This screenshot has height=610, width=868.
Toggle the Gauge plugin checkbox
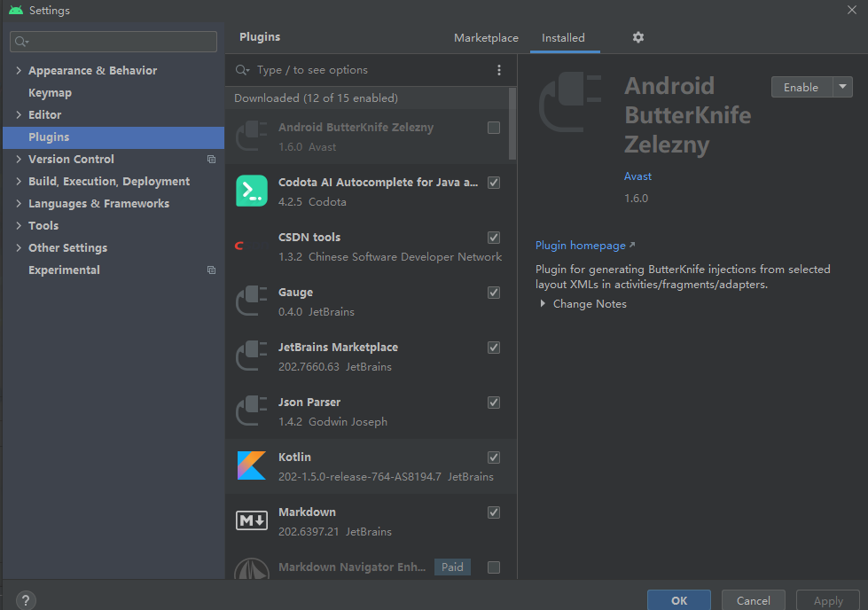494,293
